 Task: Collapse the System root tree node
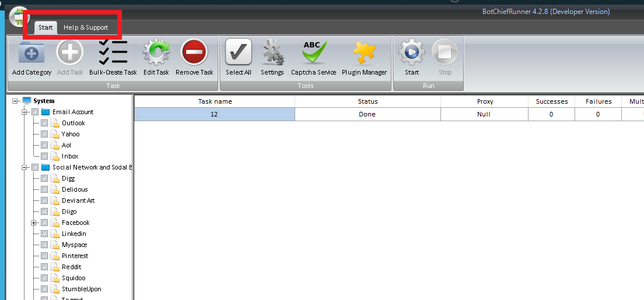[x=15, y=101]
